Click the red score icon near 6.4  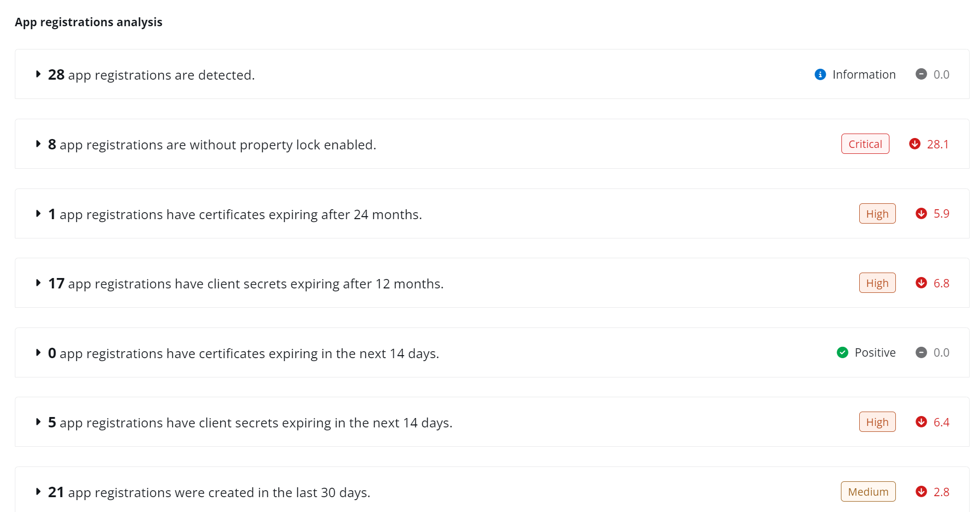[921, 422]
